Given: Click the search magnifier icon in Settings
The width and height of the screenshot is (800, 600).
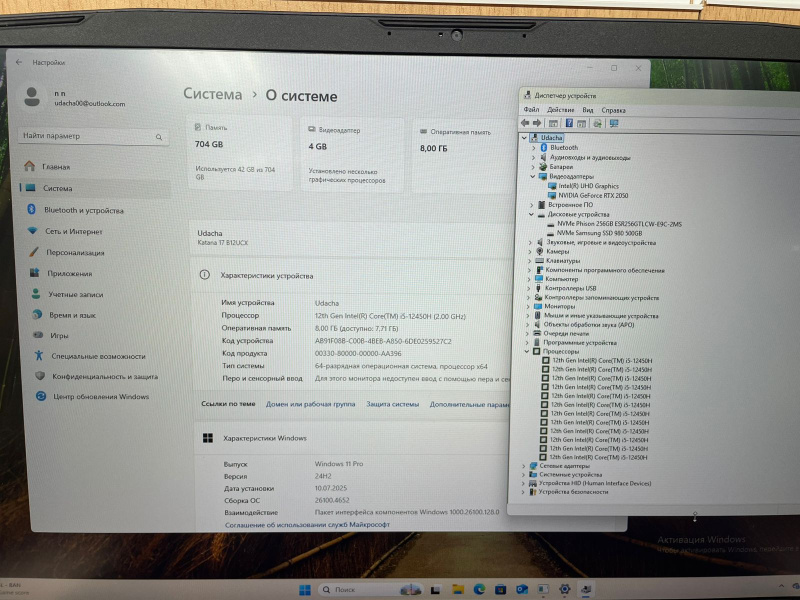Looking at the screenshot, I should (x=159, y=137).
